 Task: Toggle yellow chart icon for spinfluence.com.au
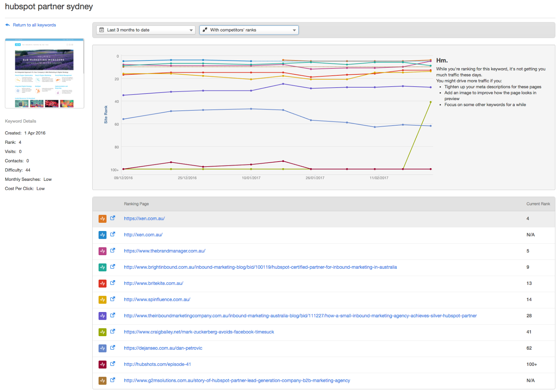(102, 300)
